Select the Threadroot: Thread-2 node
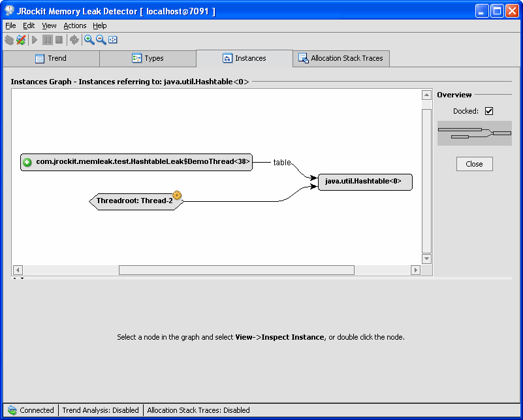This screenshot has height=420, width=523. (x=136, y=201)
